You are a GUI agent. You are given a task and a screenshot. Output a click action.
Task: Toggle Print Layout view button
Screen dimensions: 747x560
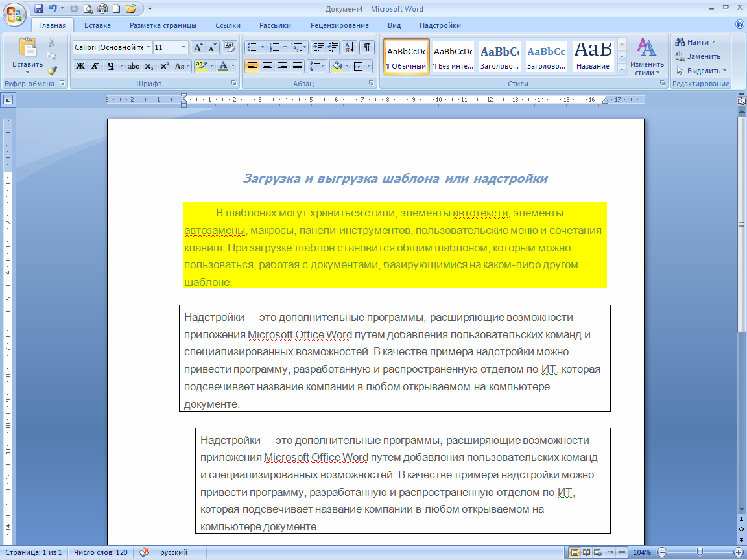pos(575,552)
